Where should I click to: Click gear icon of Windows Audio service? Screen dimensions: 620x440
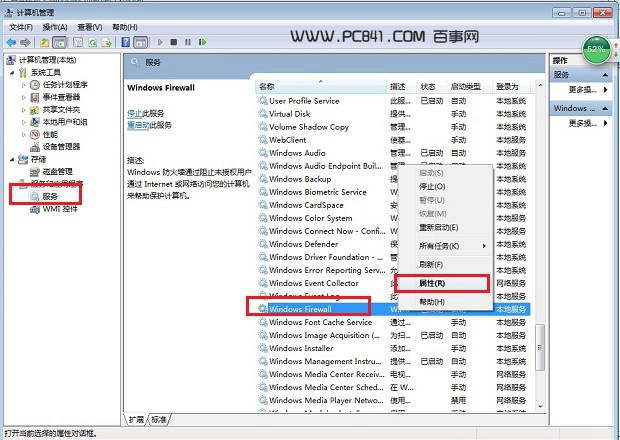(263, 153)
